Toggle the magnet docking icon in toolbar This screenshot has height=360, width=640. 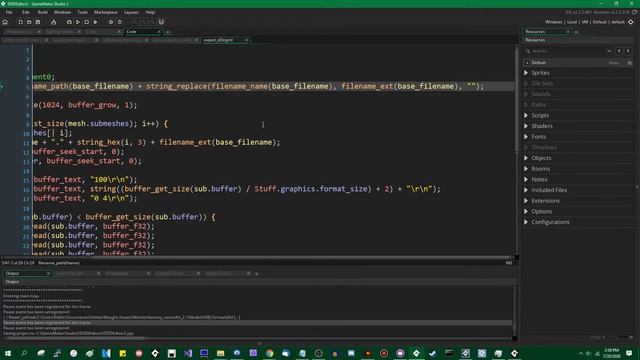(161, 22)
